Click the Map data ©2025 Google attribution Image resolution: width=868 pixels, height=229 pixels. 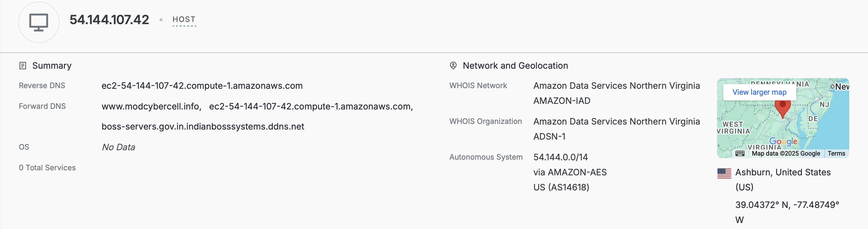pyautogui.click(x=786, y=154)
